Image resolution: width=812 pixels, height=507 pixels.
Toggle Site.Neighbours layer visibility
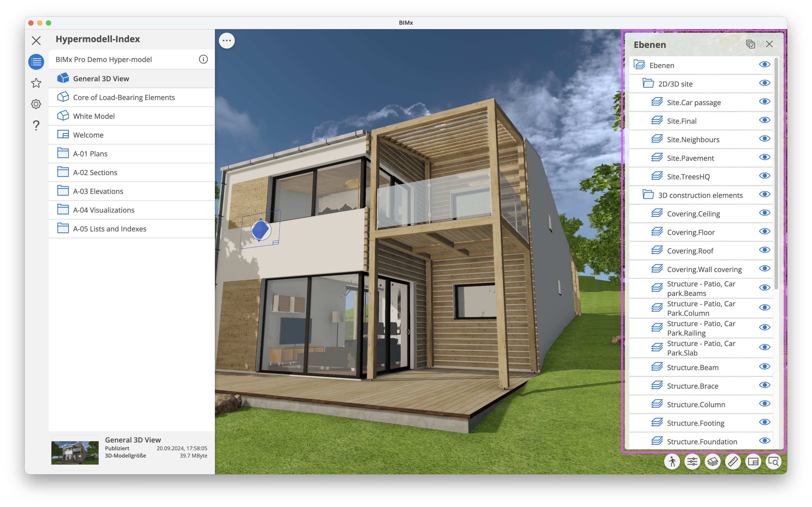[x=764, y=139]
